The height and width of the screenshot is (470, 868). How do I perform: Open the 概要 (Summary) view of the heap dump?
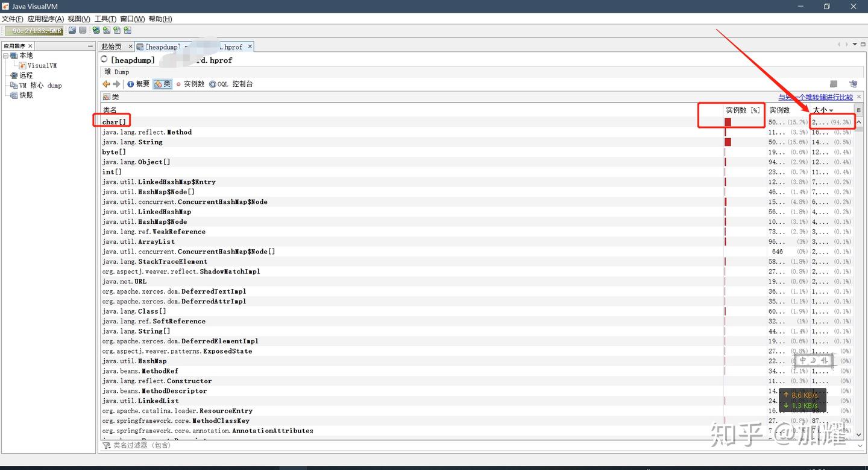pos(139,84)
